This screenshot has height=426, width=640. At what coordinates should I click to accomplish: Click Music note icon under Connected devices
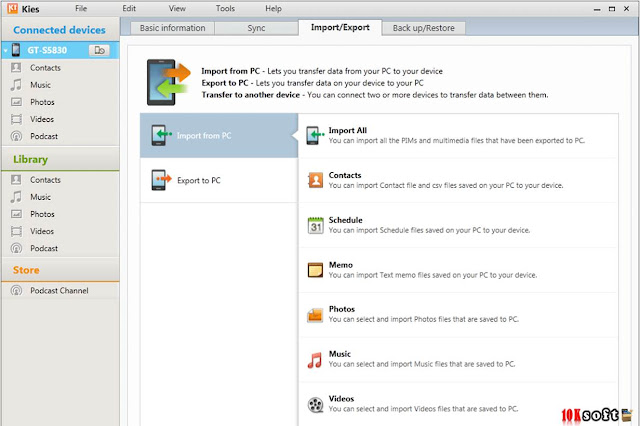[x=16, y=84]
